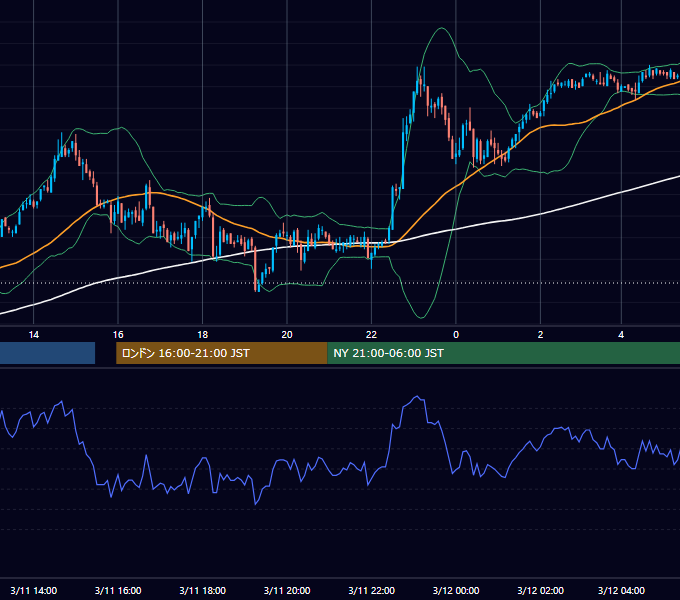680x600 pixels.
Task: Click the NY 21:00-06:00 JST session bar
Action: coord(503,353)
